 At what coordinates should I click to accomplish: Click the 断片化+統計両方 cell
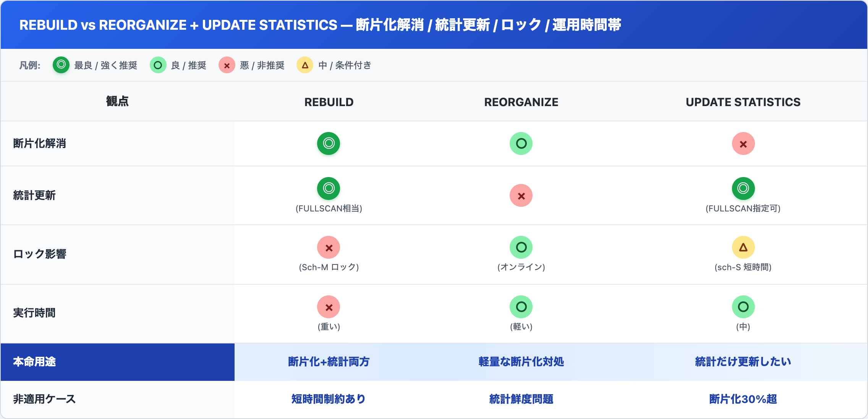(329, 362)
